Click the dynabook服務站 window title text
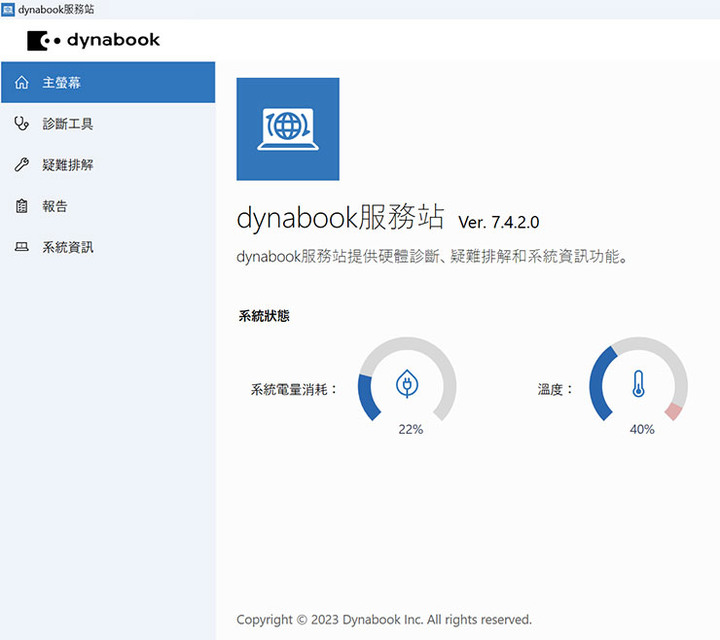Screen dimensions: 720x640 tap(56, 10)
